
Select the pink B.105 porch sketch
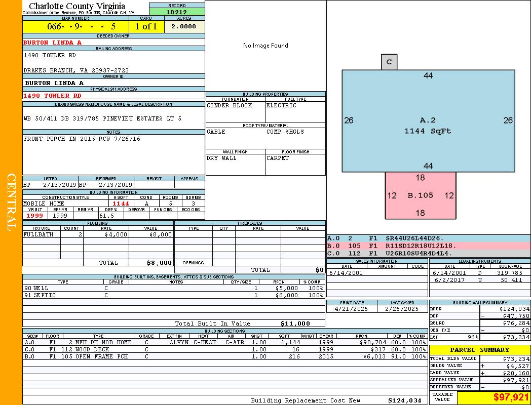click(x=421, y=195)
